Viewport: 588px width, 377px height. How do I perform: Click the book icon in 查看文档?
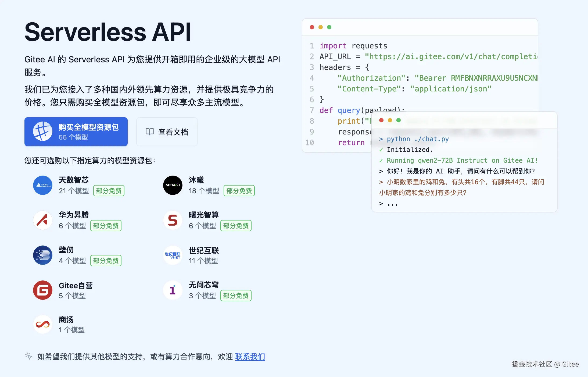149,132
